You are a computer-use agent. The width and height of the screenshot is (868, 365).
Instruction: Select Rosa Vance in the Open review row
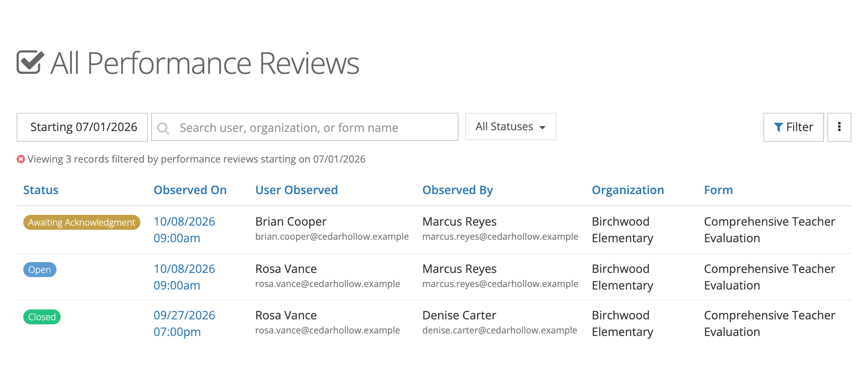[x=286, y=269]
